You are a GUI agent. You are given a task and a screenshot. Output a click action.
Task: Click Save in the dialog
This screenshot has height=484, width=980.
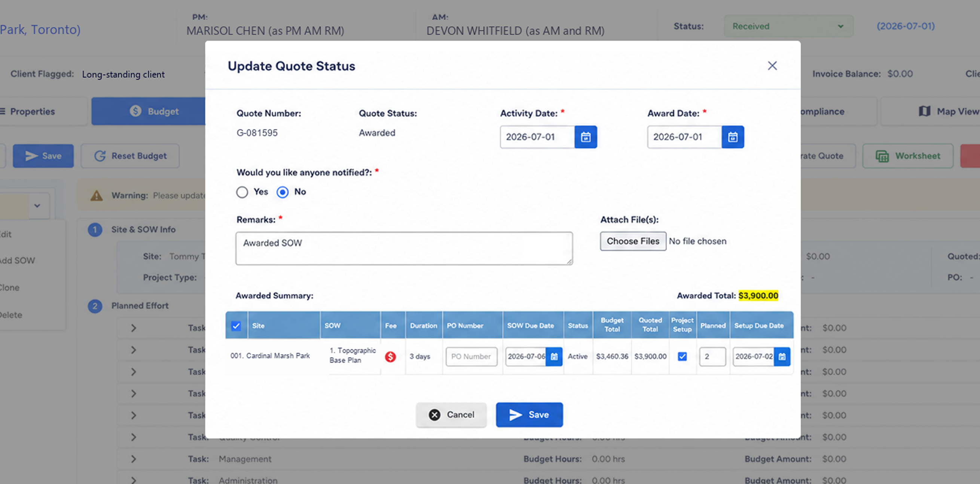point(529,415)
